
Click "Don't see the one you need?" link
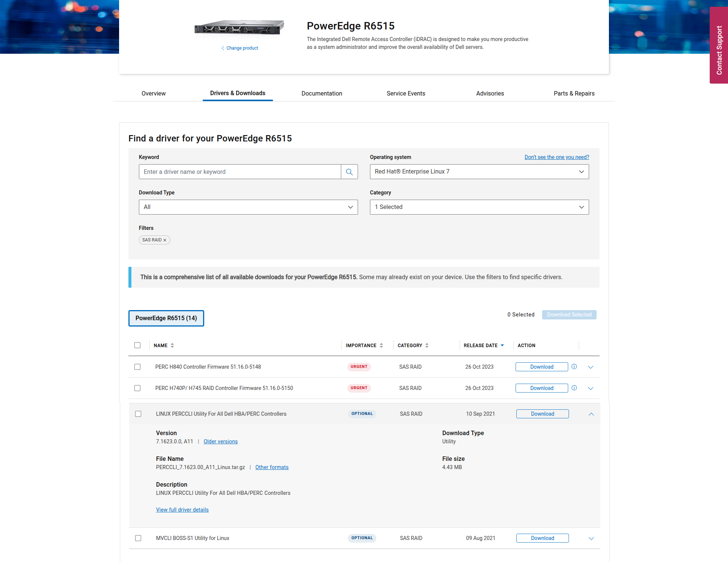557,157
